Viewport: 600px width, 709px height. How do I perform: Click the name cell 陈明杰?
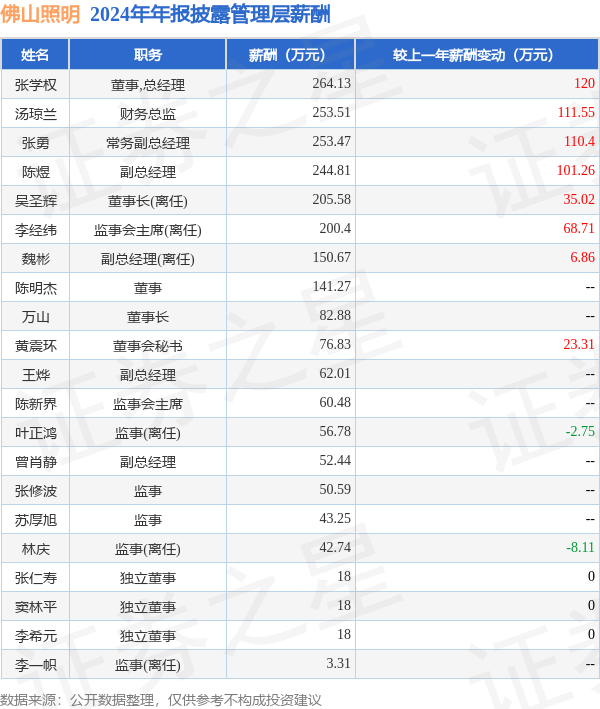[x=36, y=288]
